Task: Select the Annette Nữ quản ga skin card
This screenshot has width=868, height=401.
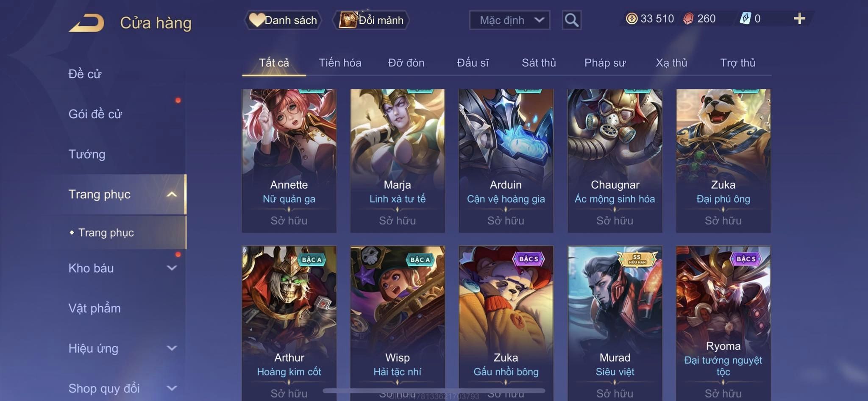Action: coord(289,161)
